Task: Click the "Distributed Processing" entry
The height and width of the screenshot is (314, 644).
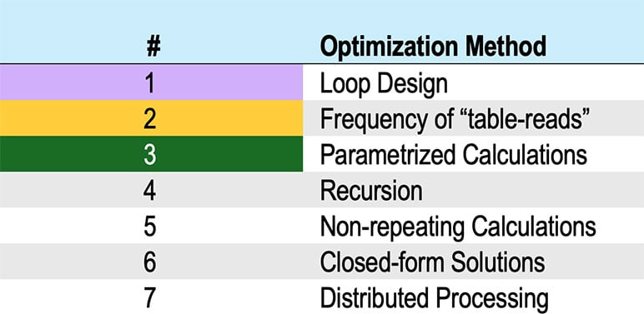Action: (x=434, y=299)
